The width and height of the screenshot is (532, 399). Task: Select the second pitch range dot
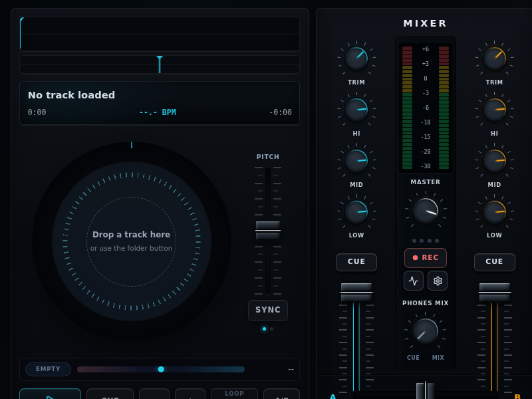coord(271,329)
